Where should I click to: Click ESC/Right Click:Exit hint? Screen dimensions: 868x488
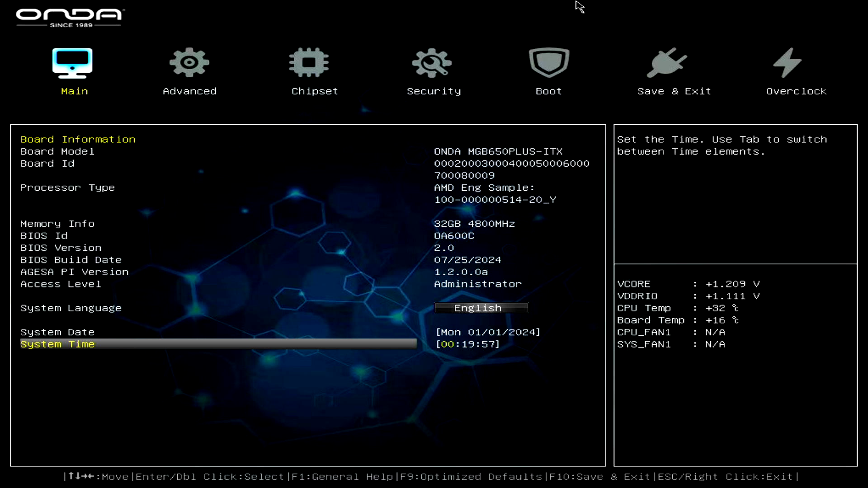(725, 477)
